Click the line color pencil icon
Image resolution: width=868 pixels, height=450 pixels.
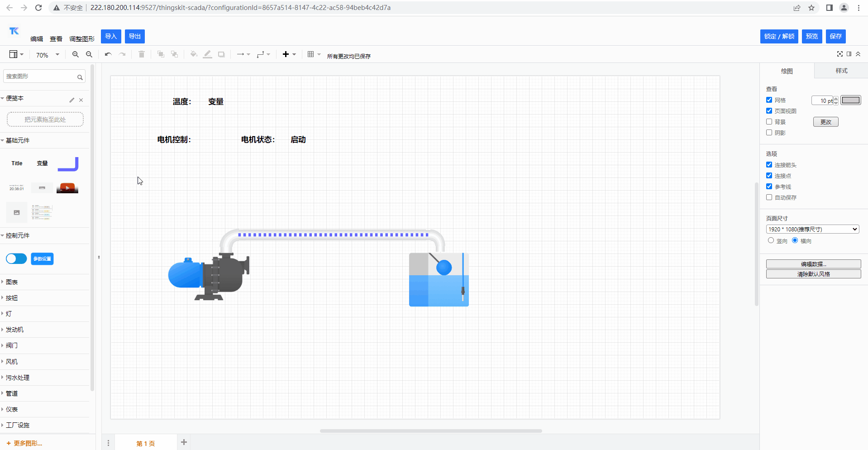207,54
